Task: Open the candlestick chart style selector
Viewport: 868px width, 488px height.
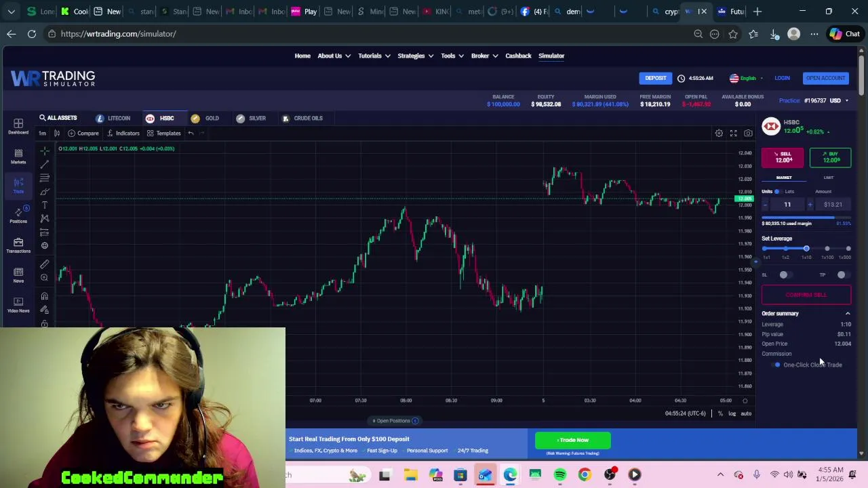Action: tap(57, 134)
